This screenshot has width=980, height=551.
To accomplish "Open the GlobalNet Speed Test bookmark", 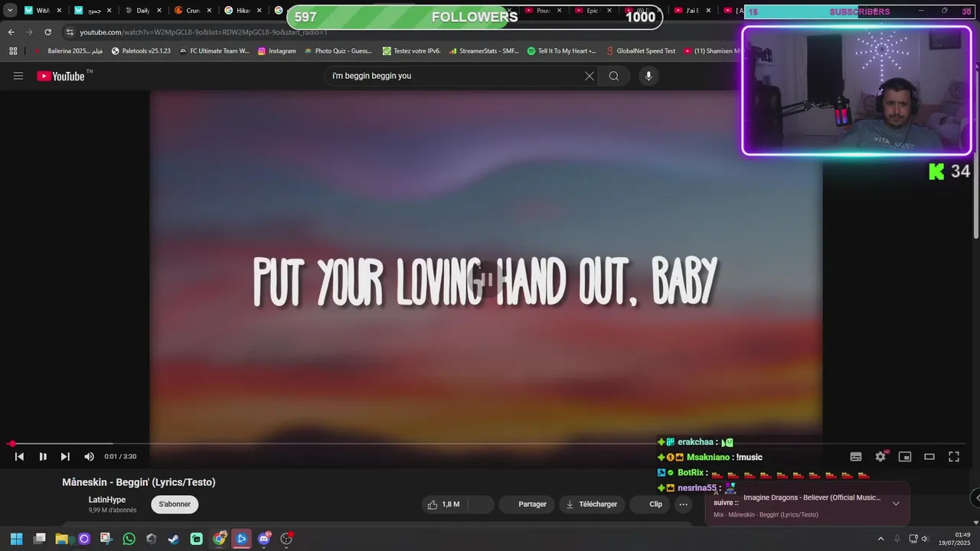I will click(x=640, y=51).
